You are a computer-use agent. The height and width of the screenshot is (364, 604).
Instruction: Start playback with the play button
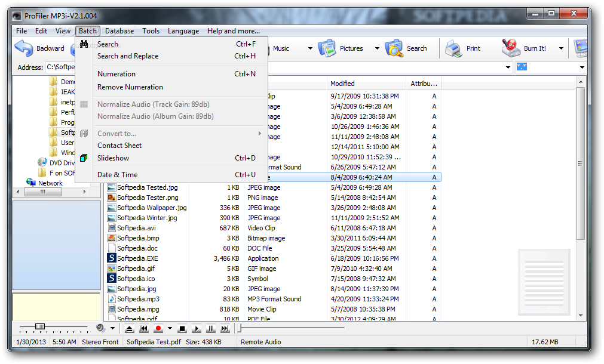(196, 329)
